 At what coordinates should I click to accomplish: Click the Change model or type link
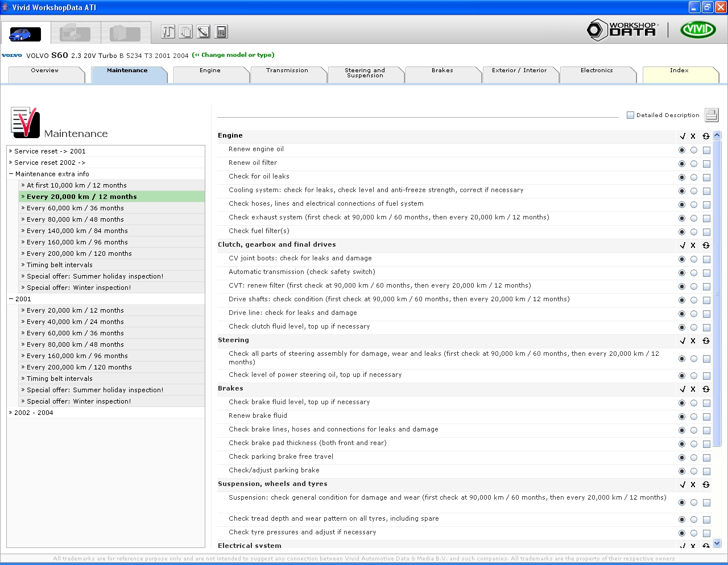(x=233, y=55)
